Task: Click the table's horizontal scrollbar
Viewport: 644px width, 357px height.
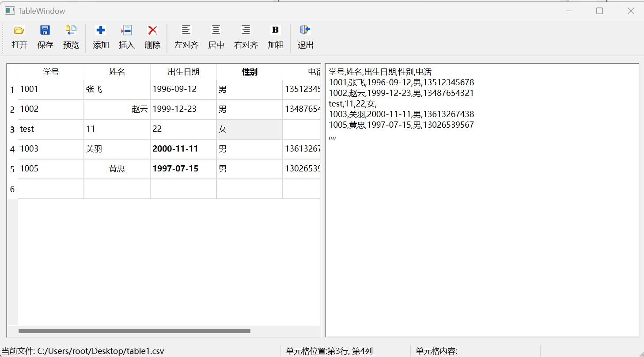Action: [134, 331]
